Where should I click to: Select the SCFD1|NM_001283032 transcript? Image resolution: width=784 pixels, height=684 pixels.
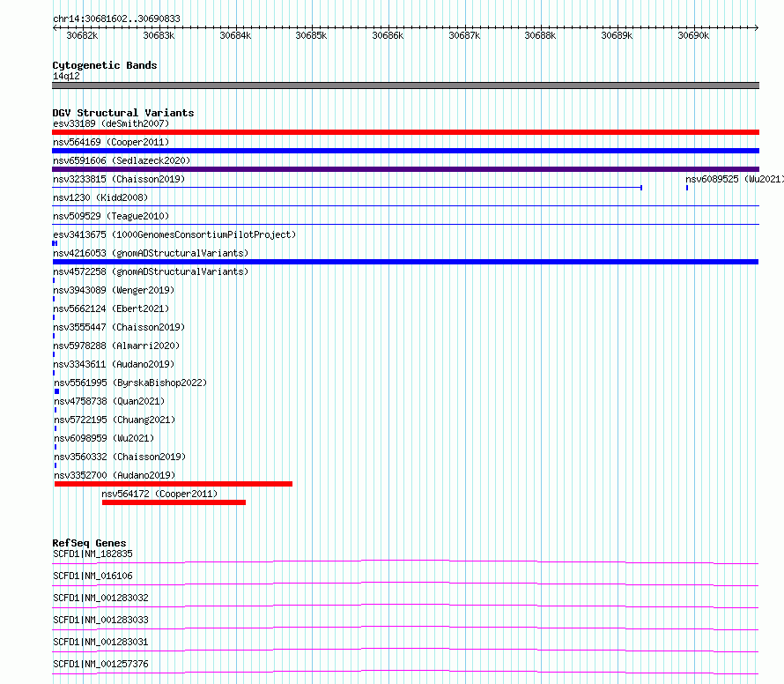coord(100,598)
